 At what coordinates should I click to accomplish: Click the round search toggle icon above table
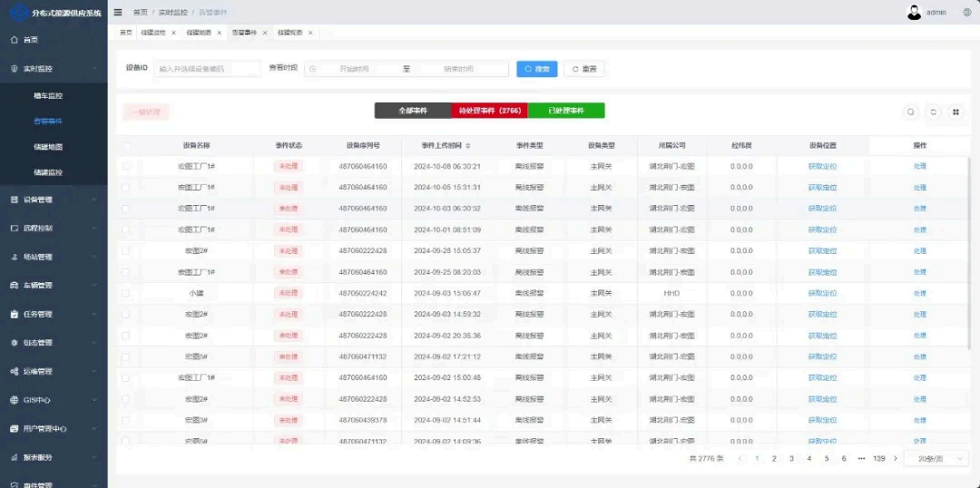911,112
